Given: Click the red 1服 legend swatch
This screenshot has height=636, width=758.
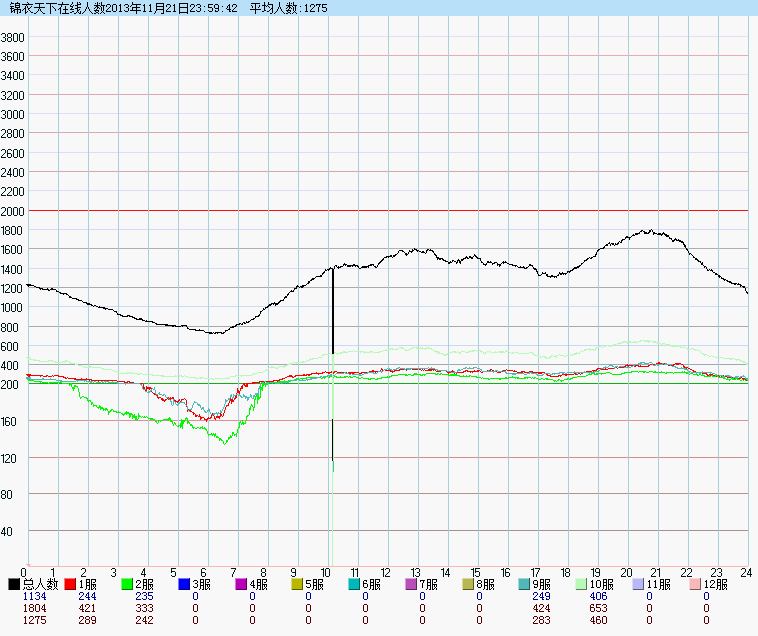Looking at the screenshot, I should click(71, 584).
